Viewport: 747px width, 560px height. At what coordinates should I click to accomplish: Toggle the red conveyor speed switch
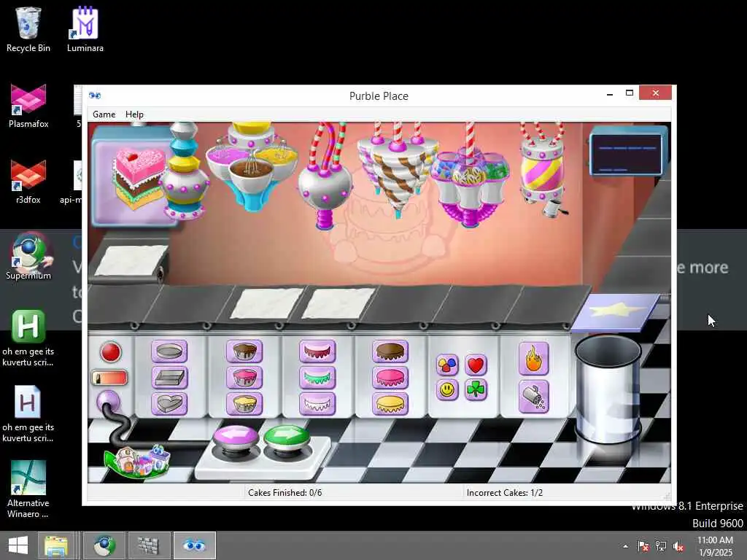109,378
